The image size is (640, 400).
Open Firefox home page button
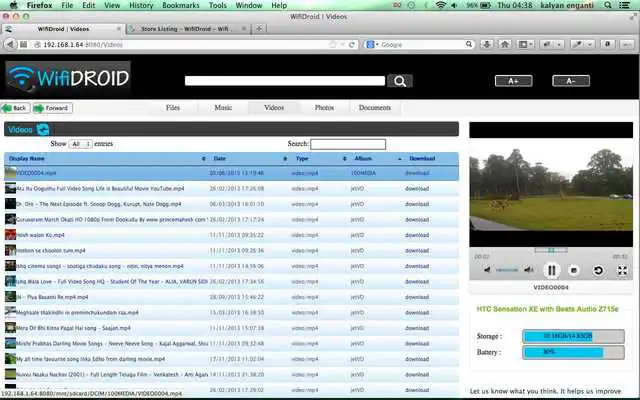[x=505, y=44]
